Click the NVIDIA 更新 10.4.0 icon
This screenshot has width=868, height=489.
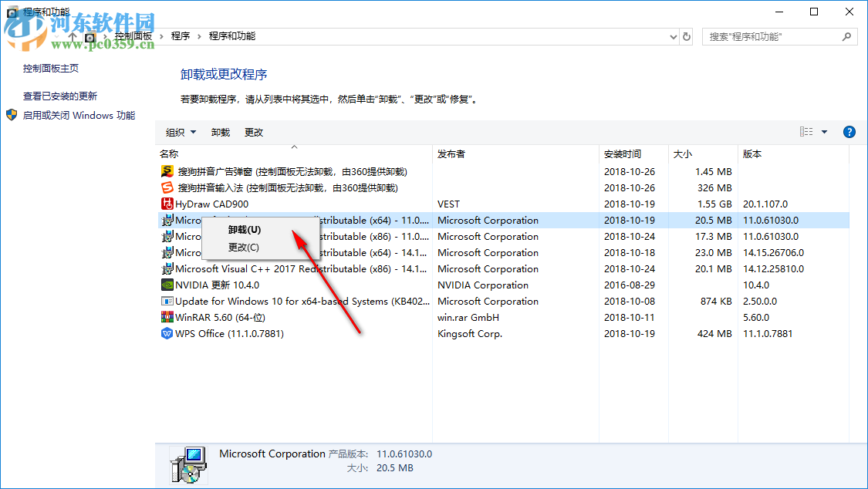pyautogui.click(x=169, y=285)
